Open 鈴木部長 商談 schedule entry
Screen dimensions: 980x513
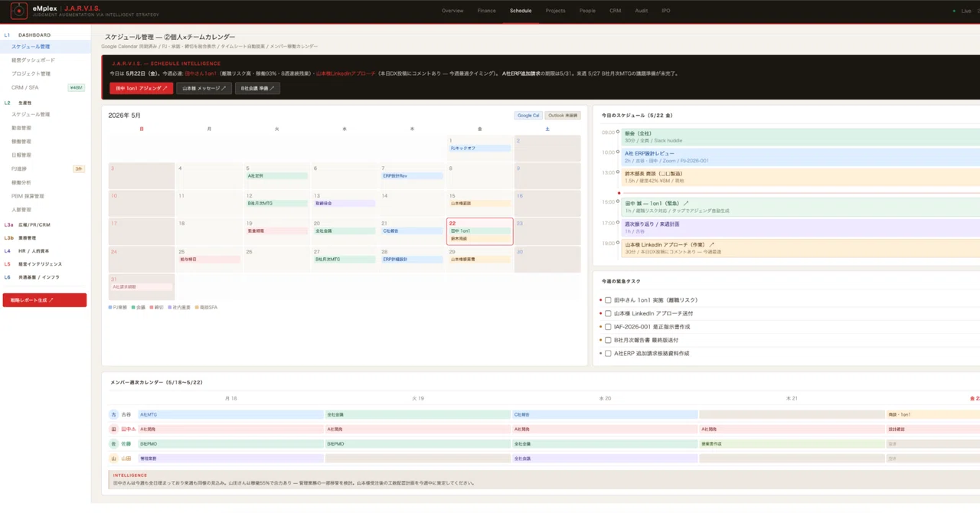pyautogui.click(x=801, y=177)
